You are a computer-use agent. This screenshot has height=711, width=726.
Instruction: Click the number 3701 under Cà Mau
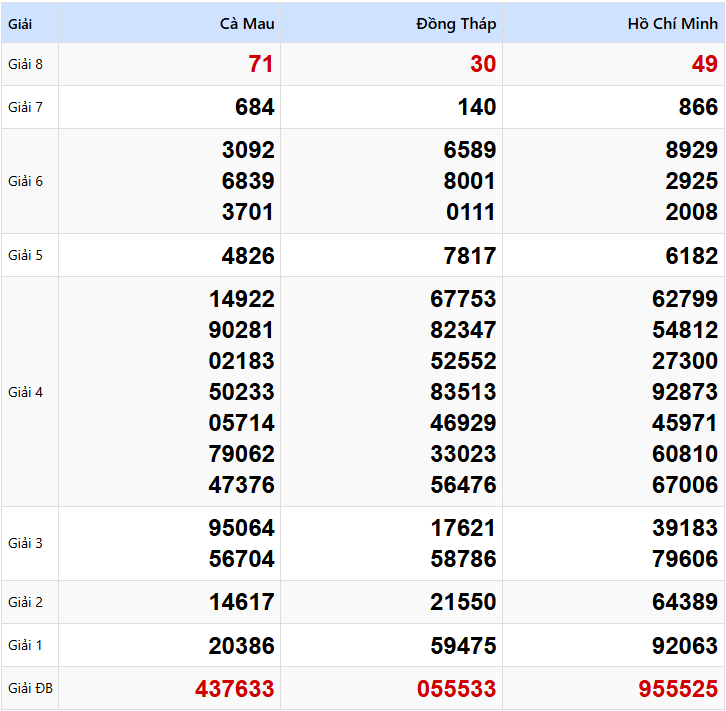(248, 212)
